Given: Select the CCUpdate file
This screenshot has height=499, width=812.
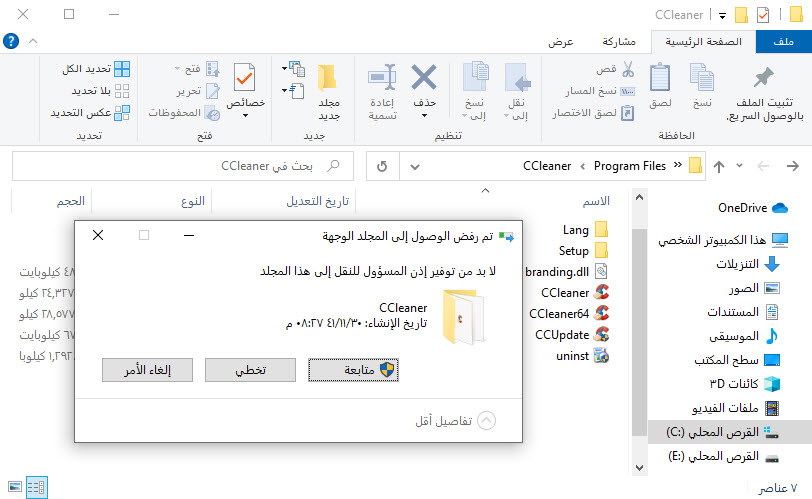Looking at the screenshot, I should 572,335.
